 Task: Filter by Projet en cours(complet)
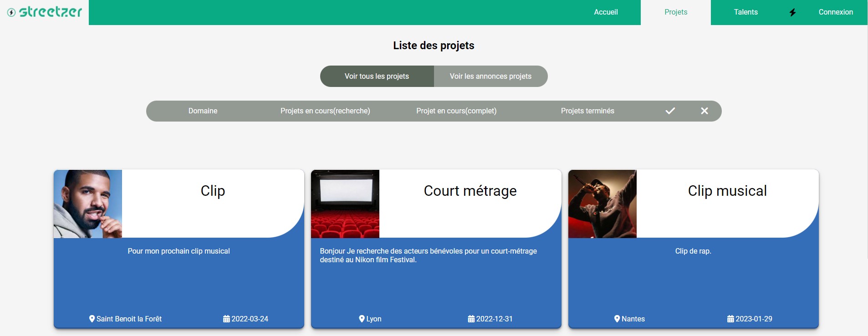(456, 111)
